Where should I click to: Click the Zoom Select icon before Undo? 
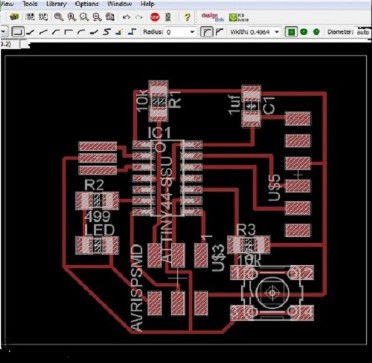110,17
